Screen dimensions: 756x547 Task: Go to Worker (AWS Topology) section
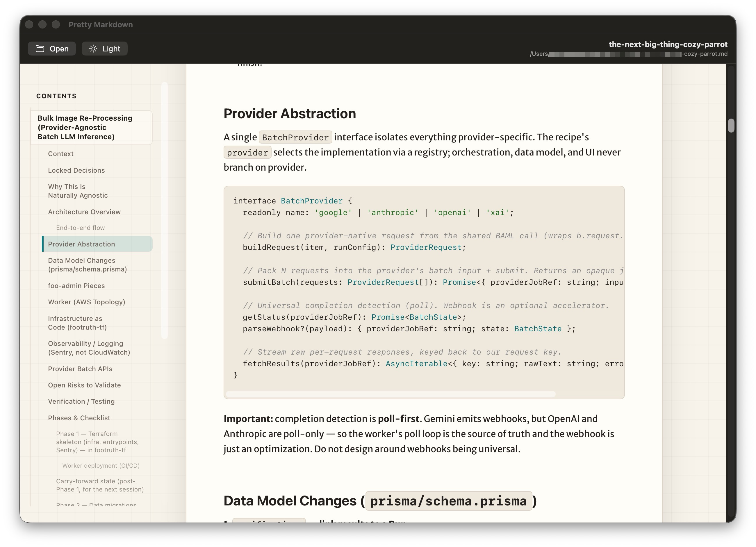point(87,302)
